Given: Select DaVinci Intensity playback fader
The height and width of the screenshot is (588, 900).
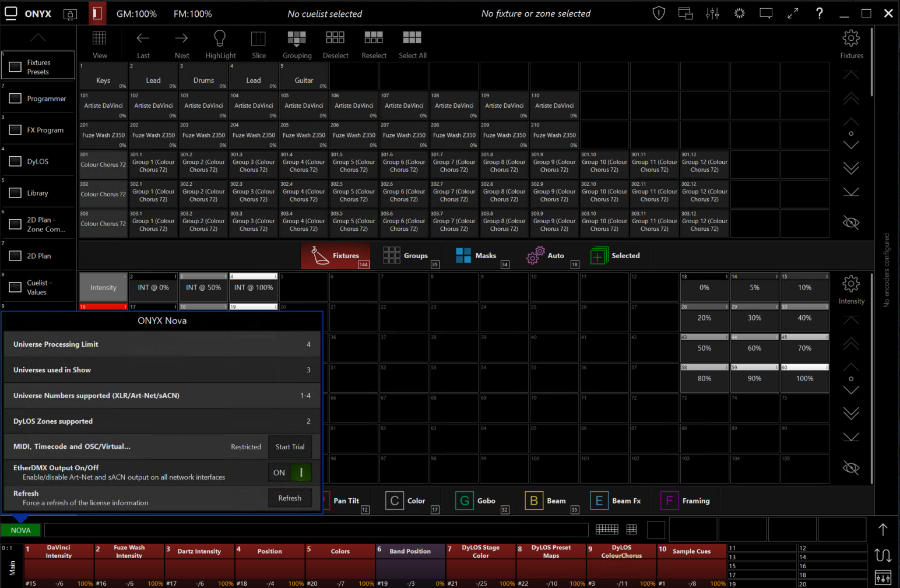Looking at the screenshot, I should (58, 565).
